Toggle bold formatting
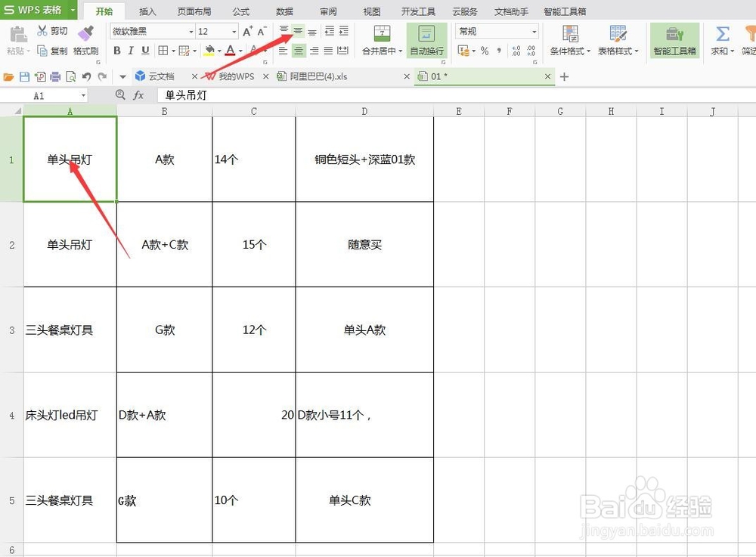The height and width of the screenshot is (557, 756). pos(117,51)
